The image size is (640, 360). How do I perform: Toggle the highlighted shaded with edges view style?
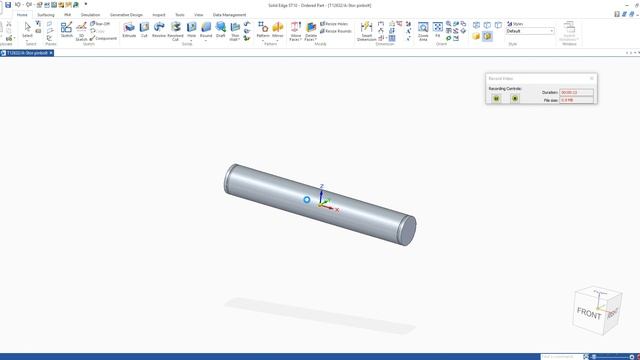487,36
